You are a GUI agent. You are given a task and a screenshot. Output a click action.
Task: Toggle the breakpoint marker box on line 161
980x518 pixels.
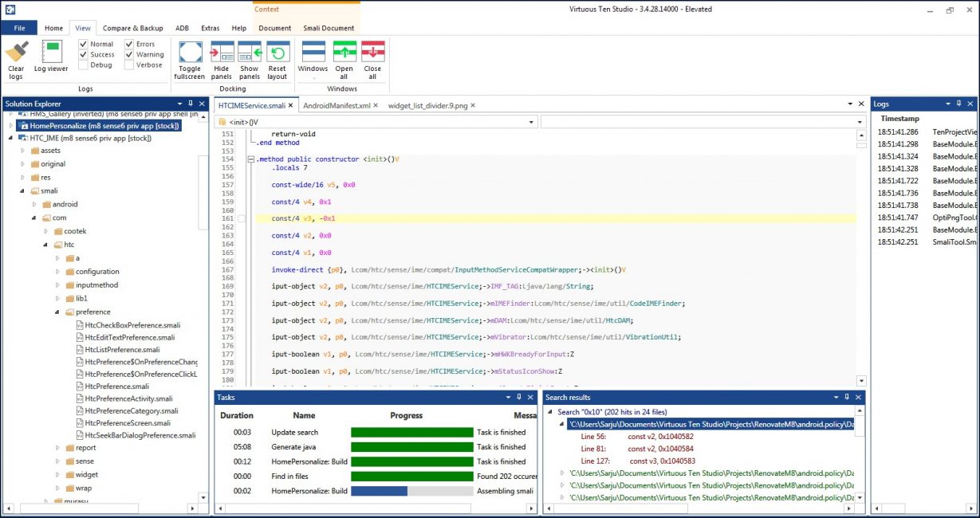point(242,218)
